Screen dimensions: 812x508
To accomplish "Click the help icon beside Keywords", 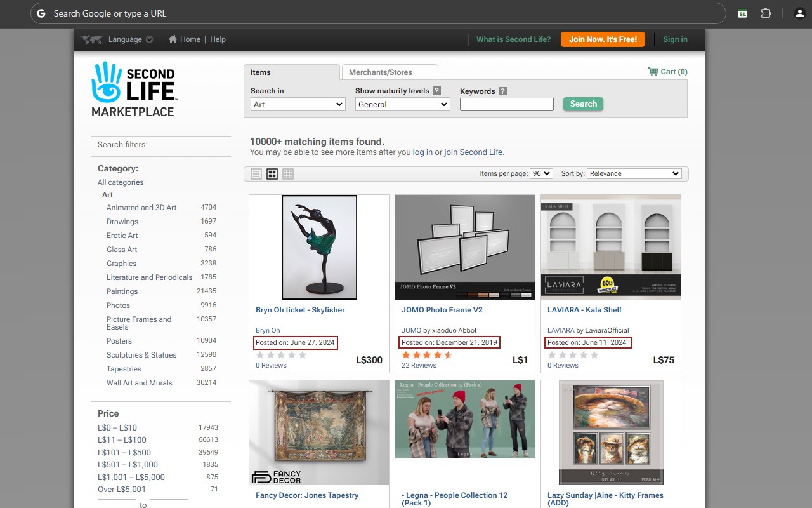I will point(502,91).
